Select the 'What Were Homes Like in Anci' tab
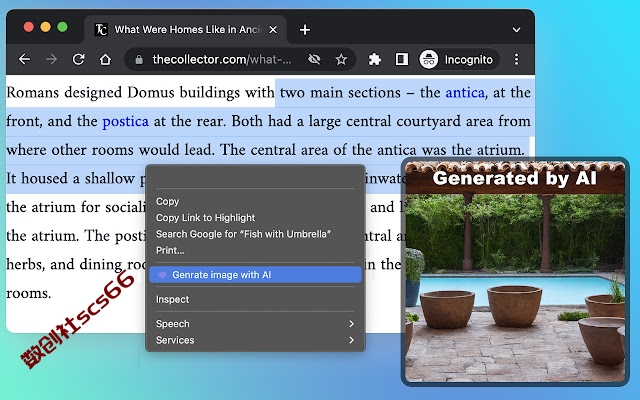This screenshot has height=400, width=640. pyautogui.click(x=186, y=29)
